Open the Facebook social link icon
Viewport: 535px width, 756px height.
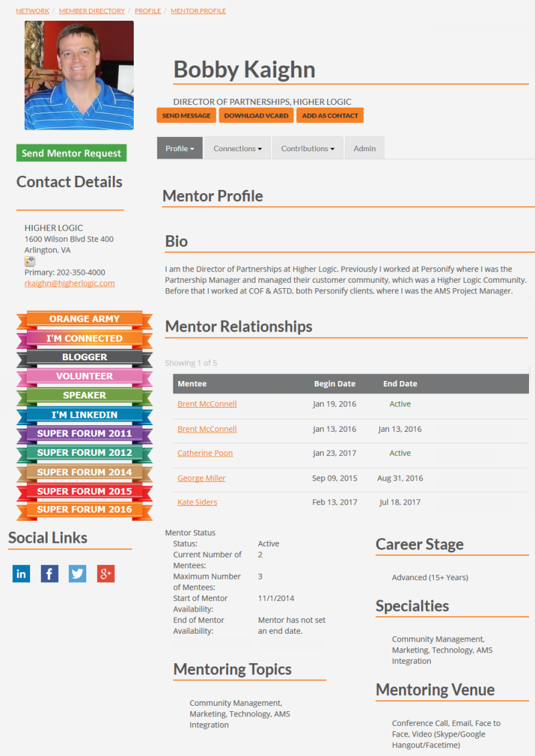49,574
